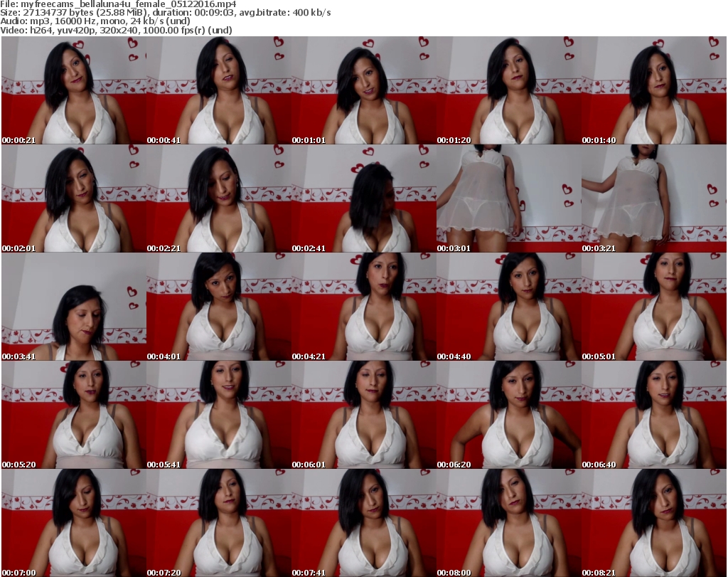The height and width of the screenshot is (577, 728).
Task: Select the thumbnail stamped 00:08:21
Action: [654, 523]
